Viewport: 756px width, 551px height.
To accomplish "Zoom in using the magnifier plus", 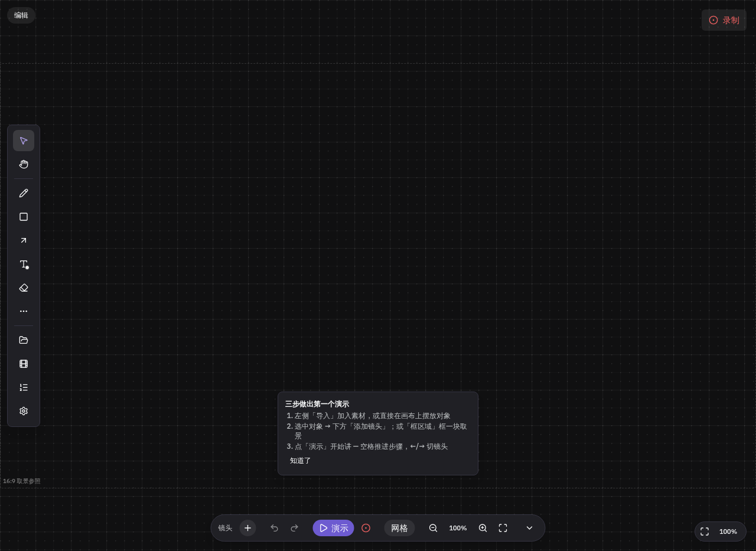I will click(x=483, y=528).
